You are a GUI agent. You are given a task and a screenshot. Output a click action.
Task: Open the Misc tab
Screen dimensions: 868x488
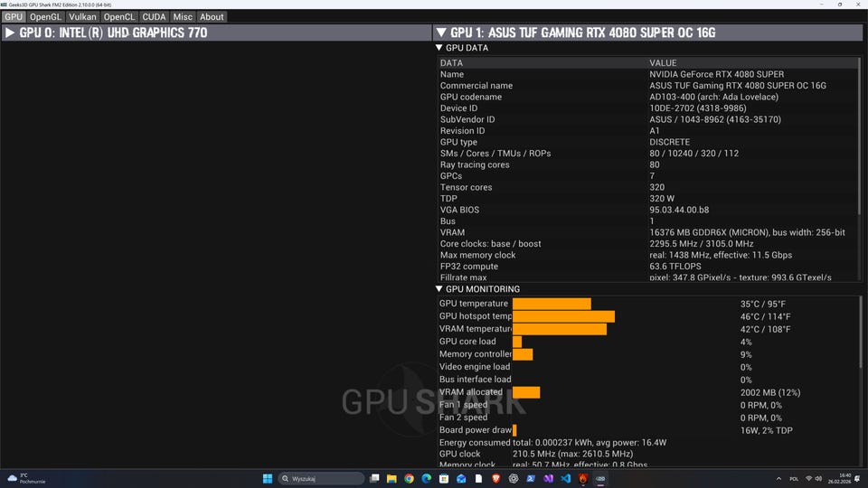183,16
